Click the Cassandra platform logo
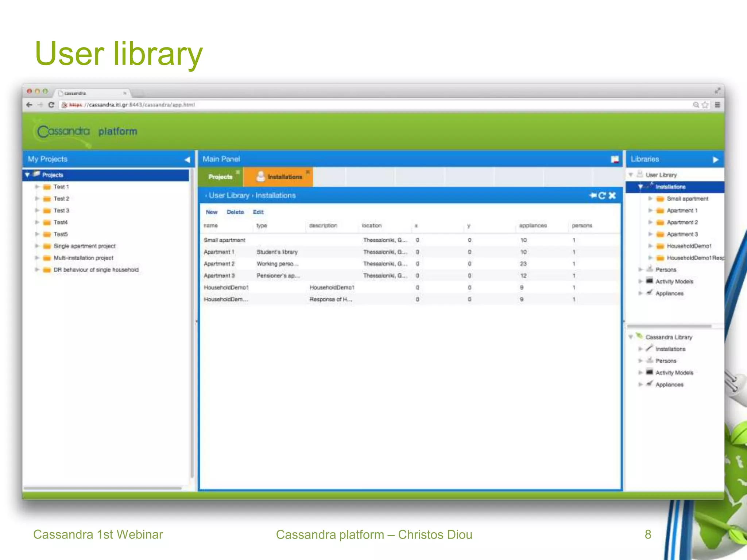This screenshot has width=747, height=560. (87, 132)
